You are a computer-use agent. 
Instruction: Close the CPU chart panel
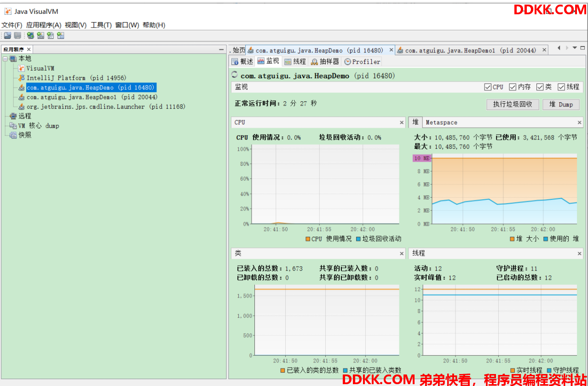pos(402,123)
